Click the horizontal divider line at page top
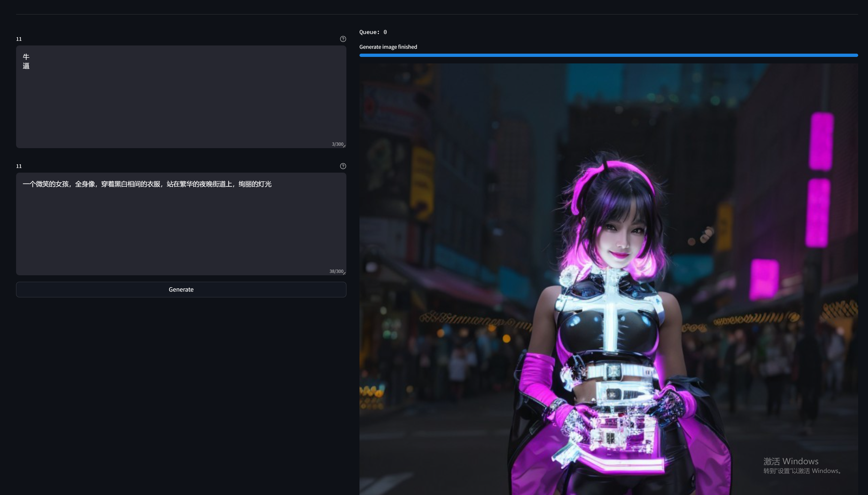 pyautogui.click(x=437, y=14)
